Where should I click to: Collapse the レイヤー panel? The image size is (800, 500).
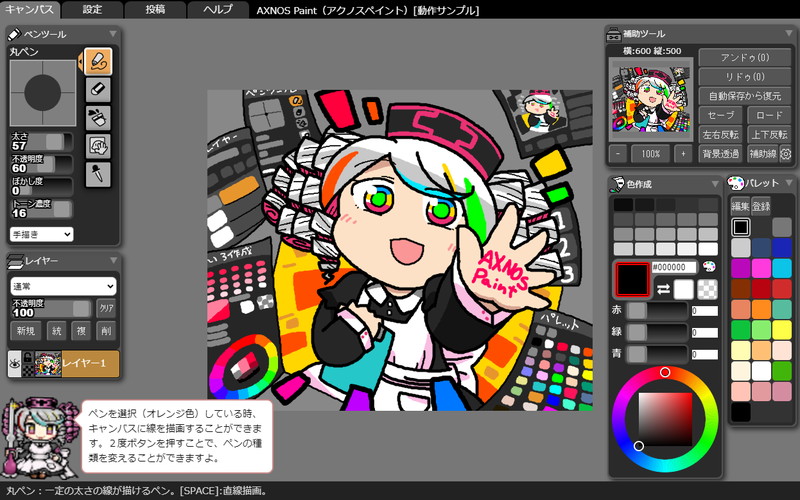[113, 260]
